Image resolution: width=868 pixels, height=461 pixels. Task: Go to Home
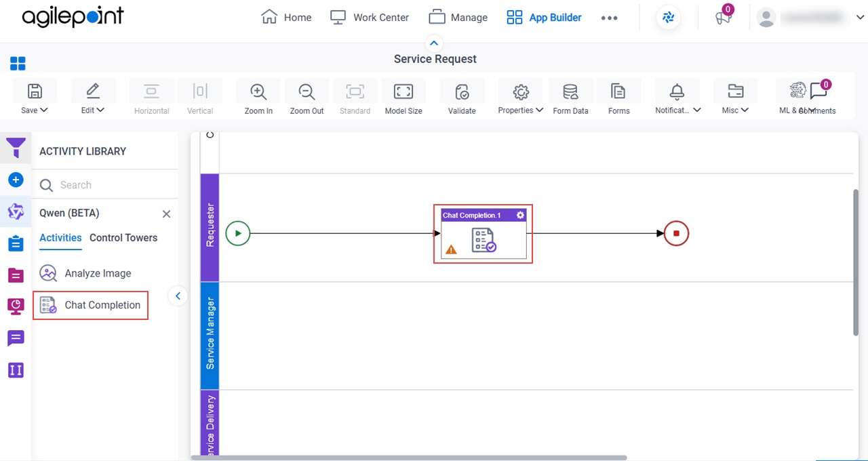point(286,18)
